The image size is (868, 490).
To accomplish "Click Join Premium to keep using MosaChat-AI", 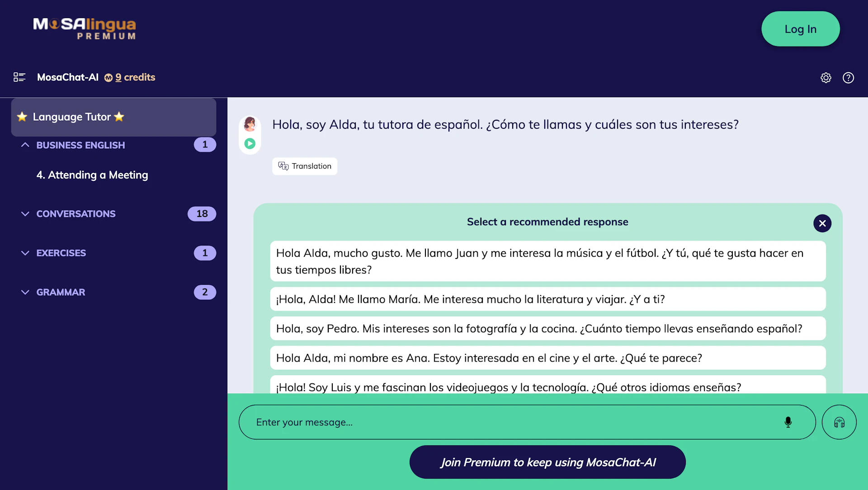I will (x=547, y=462).
